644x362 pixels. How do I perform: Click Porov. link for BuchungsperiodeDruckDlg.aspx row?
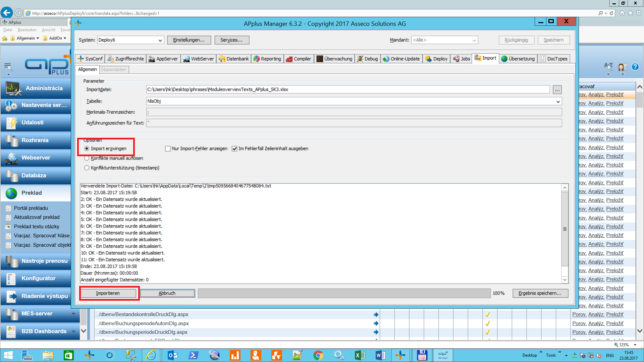click(579, 332)
